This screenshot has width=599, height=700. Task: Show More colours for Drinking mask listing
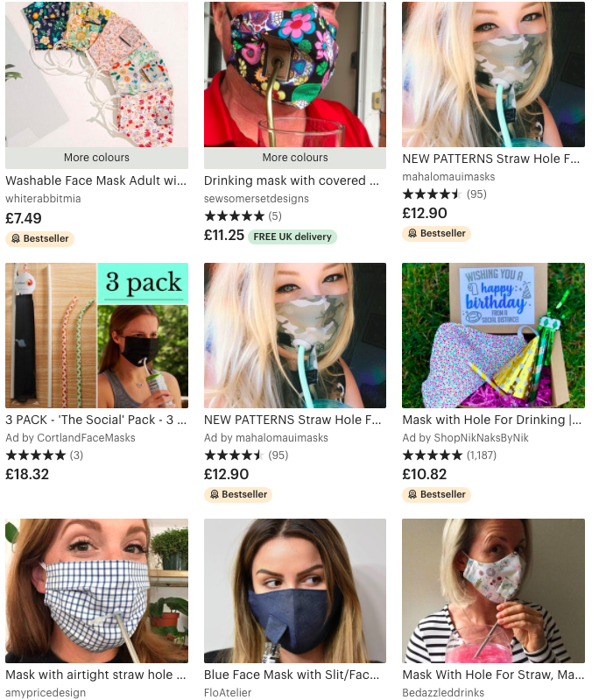(295, 158)
